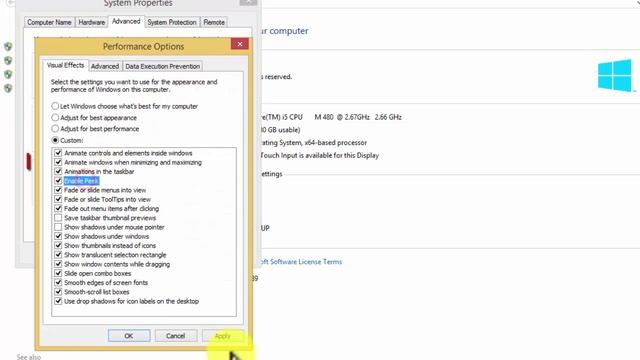
Task: Uncheck Show shadows under windows
Action: 58,236
